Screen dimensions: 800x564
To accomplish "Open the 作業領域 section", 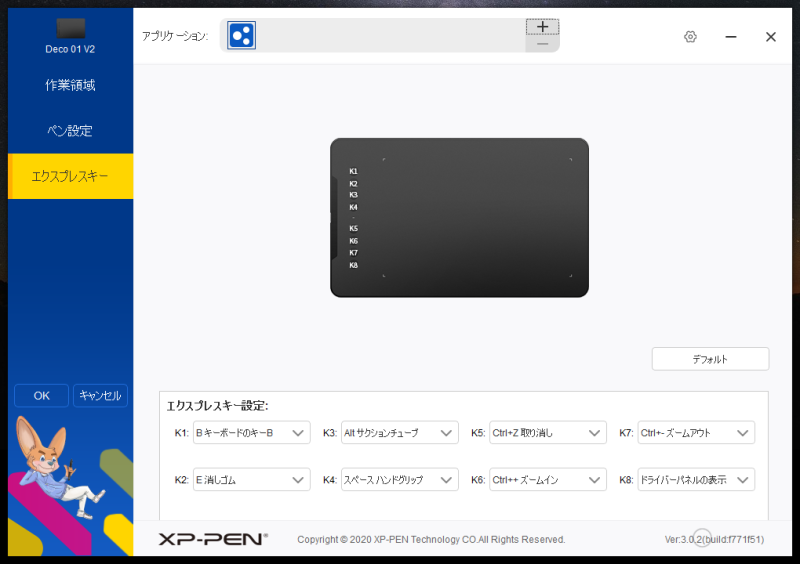I will 70,85.
